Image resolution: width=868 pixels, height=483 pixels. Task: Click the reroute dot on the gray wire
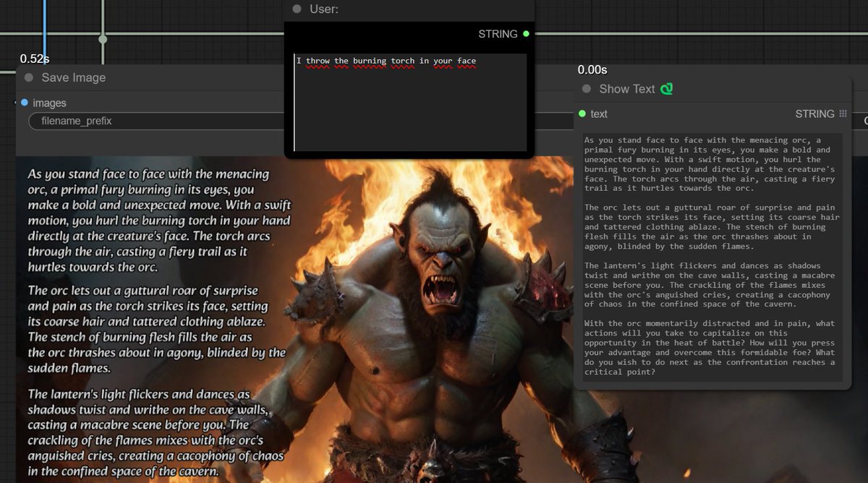point(103,39)
